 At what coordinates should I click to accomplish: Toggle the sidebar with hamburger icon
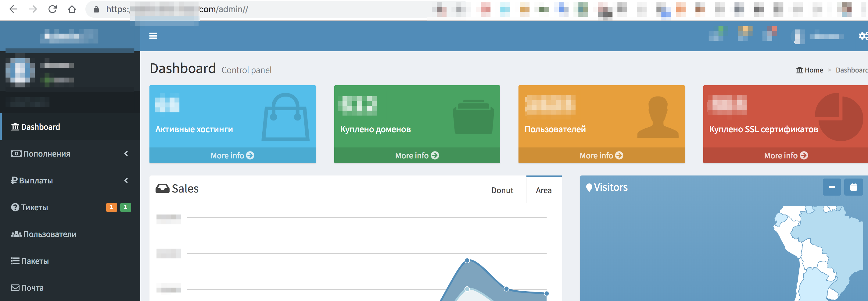[153, 36]
